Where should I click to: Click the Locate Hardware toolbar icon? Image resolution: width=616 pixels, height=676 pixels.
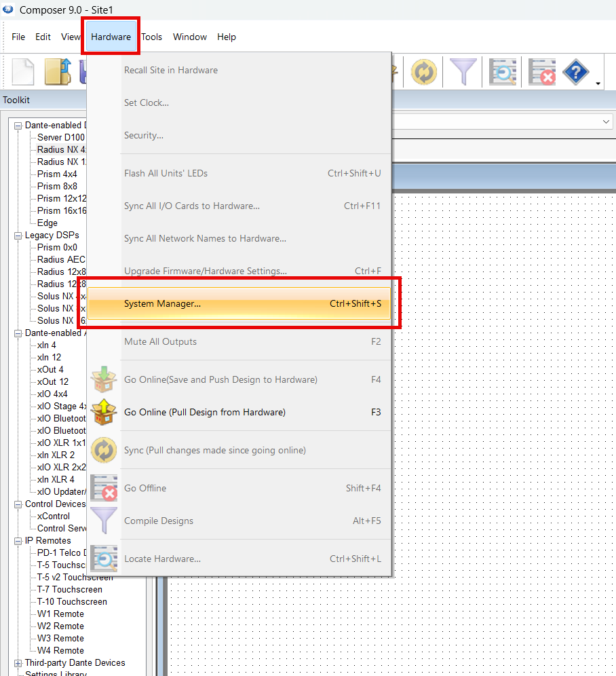click(x=503, y=71)
